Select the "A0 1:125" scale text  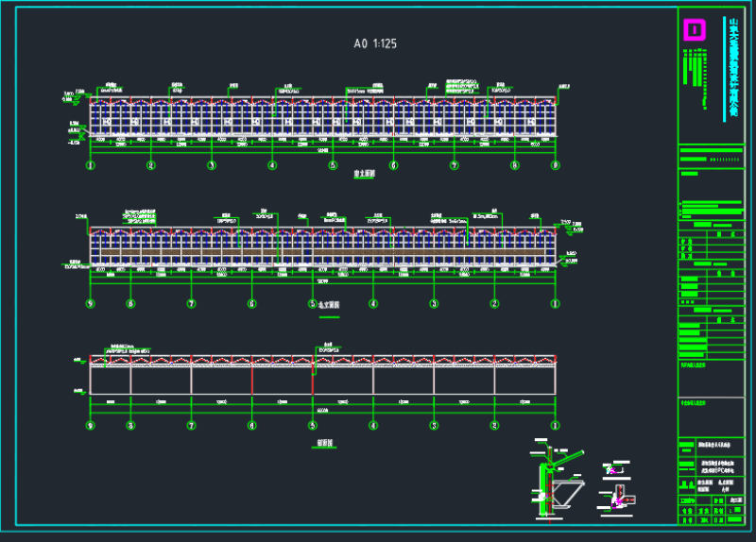(x=375, y=43)
